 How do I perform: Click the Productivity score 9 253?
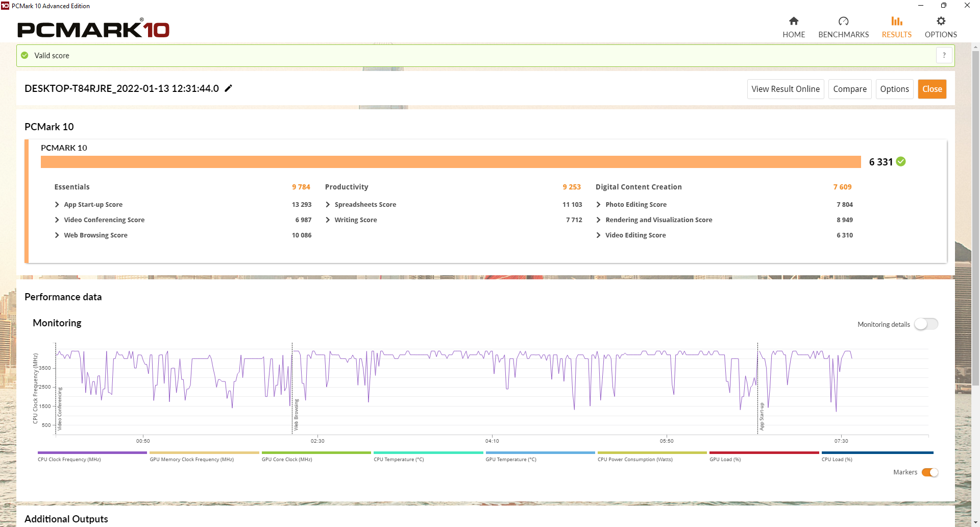tap(572, 187)
